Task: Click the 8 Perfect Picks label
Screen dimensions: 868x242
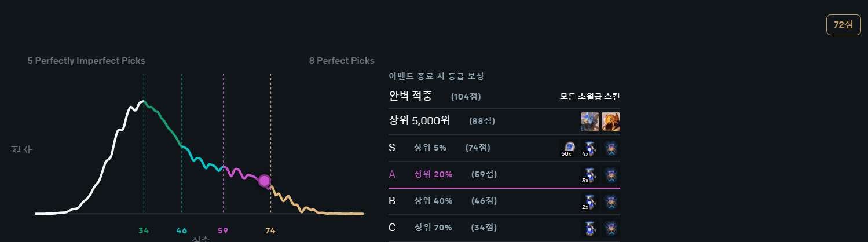Action: (x=342, y=61)
